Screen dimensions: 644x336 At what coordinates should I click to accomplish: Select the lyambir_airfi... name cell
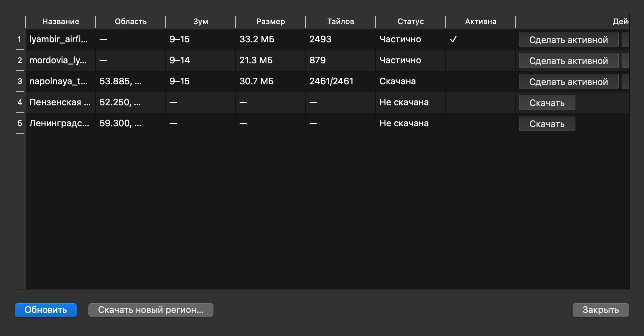click(61, 39)
